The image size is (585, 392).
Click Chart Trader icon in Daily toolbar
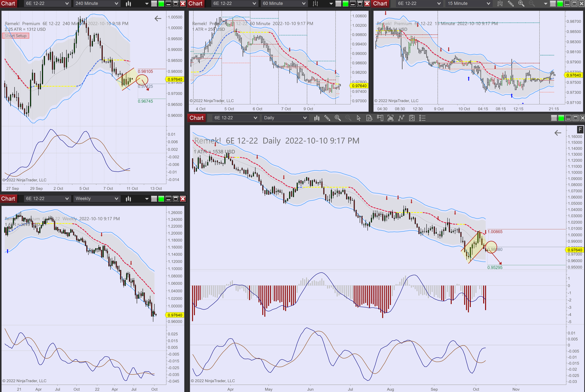[x=380, y=118]
